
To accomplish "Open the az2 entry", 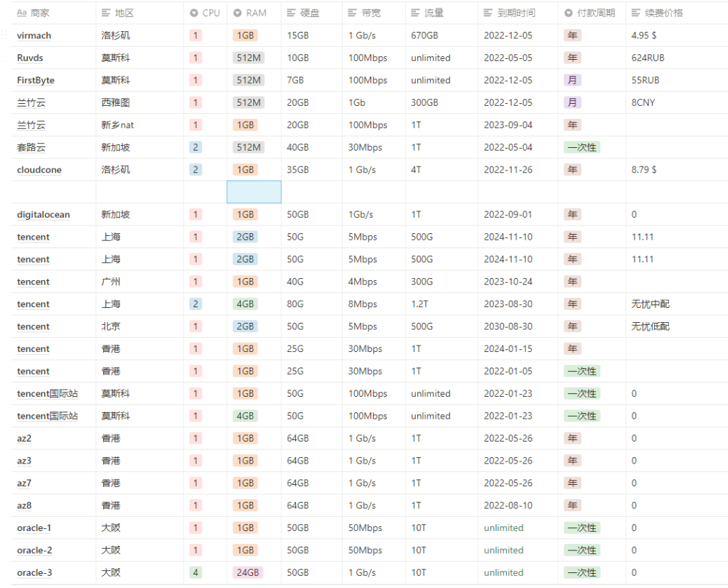I will 24,439.
